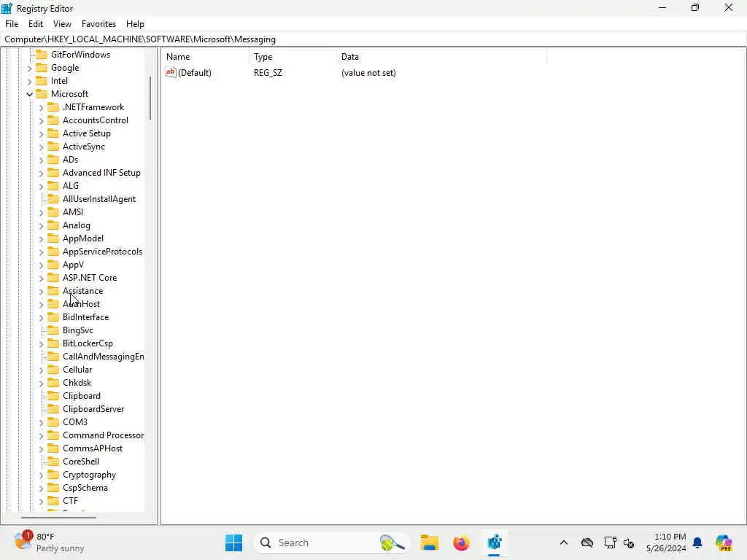Open the Favorites menu

point(98,24)
